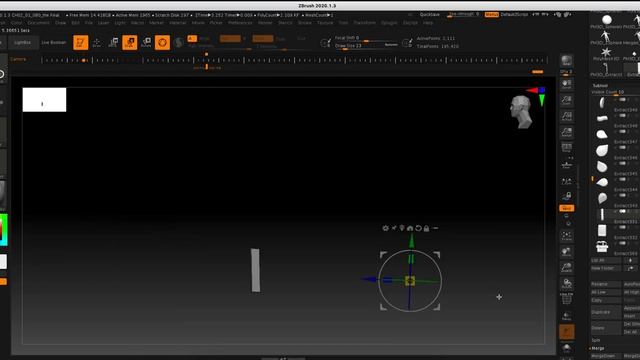Select the Draw mode icon

(x=97, y=42)
